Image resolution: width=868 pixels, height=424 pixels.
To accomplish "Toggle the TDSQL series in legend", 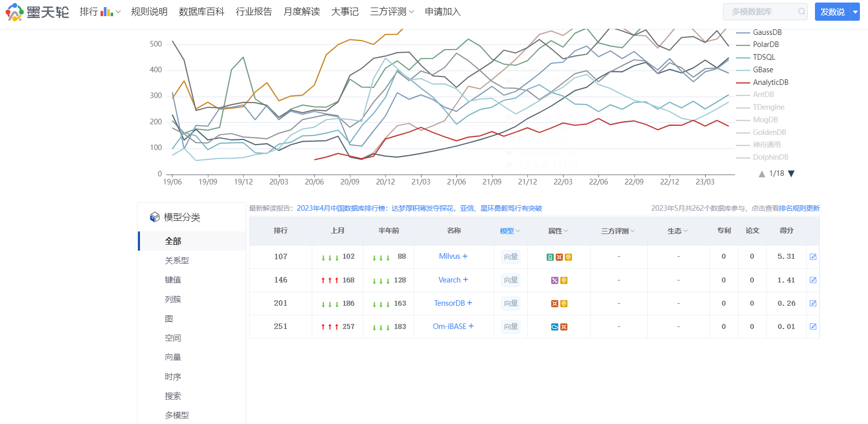I will tap(755, 57).
